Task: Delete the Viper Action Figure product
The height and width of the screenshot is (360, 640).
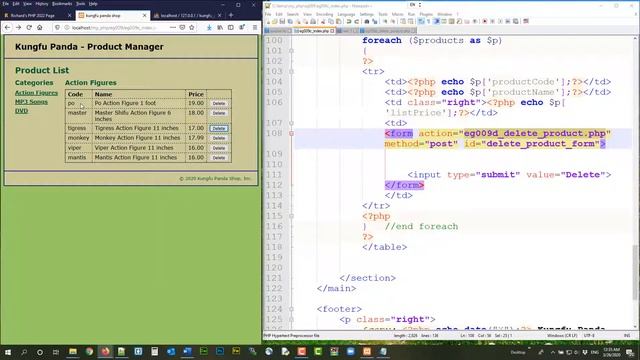Action: click(219, 148)
